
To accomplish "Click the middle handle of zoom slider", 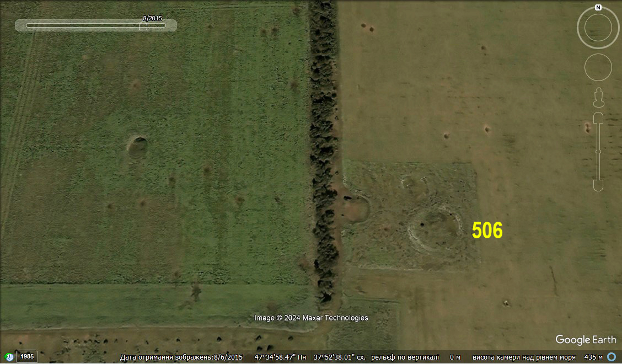I will (x=598, y=151).
